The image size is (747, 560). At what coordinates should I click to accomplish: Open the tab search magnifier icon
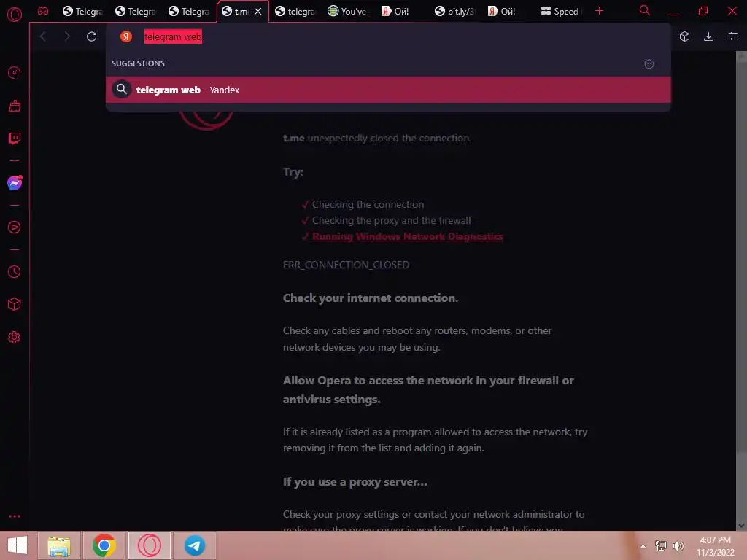click(644, 10)
